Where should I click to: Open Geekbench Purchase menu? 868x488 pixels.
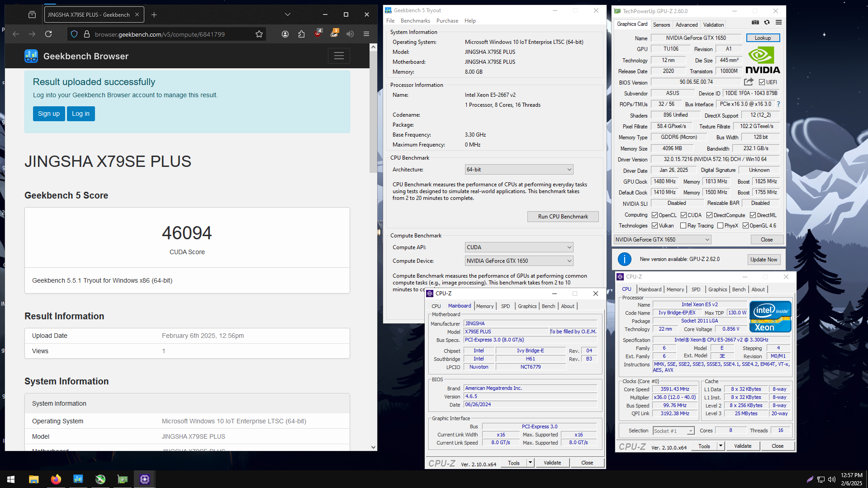(447, 21)
